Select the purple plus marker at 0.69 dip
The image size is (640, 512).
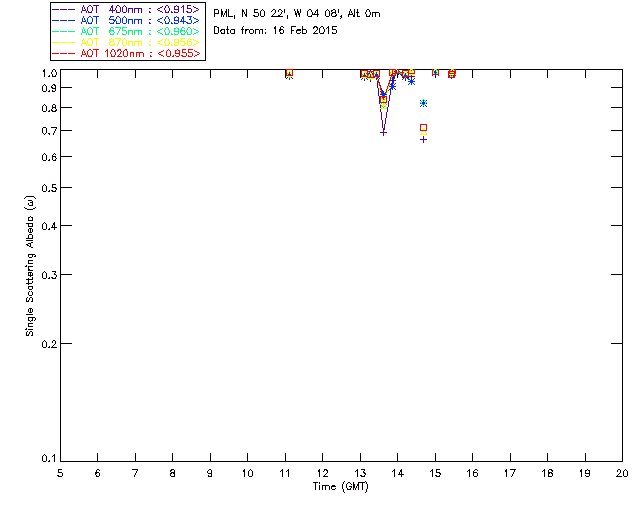pyautogui.click(x=383, y=133)
